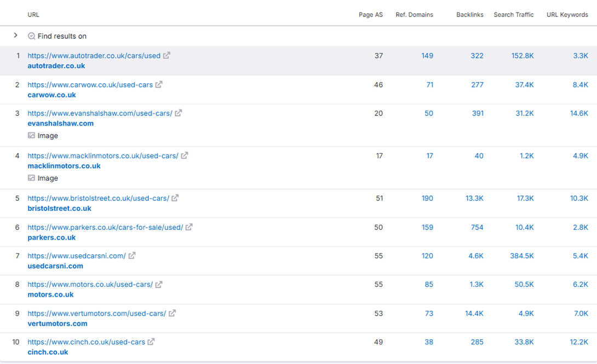Click the Search Traffic column header

tap(514, 15)
